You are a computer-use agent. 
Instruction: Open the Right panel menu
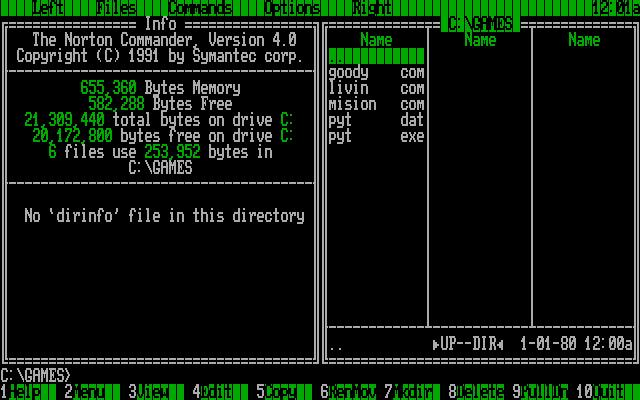(371, 8)
